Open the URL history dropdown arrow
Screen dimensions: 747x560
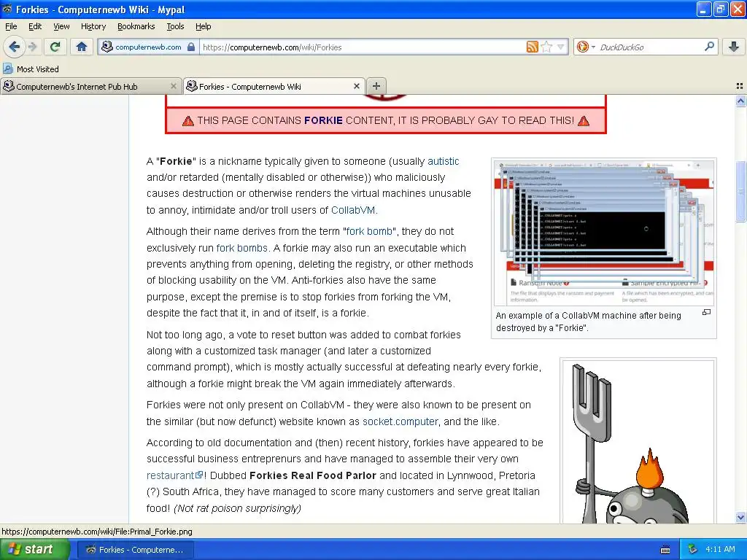tap(561, 47)
